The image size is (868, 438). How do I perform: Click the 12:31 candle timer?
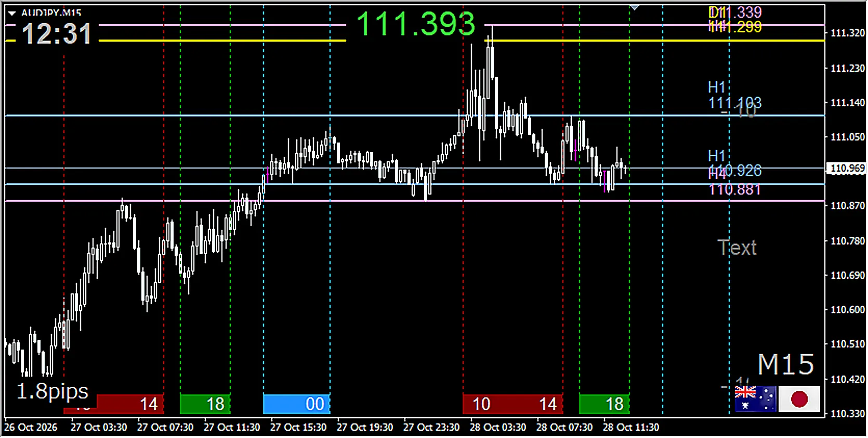57,34
